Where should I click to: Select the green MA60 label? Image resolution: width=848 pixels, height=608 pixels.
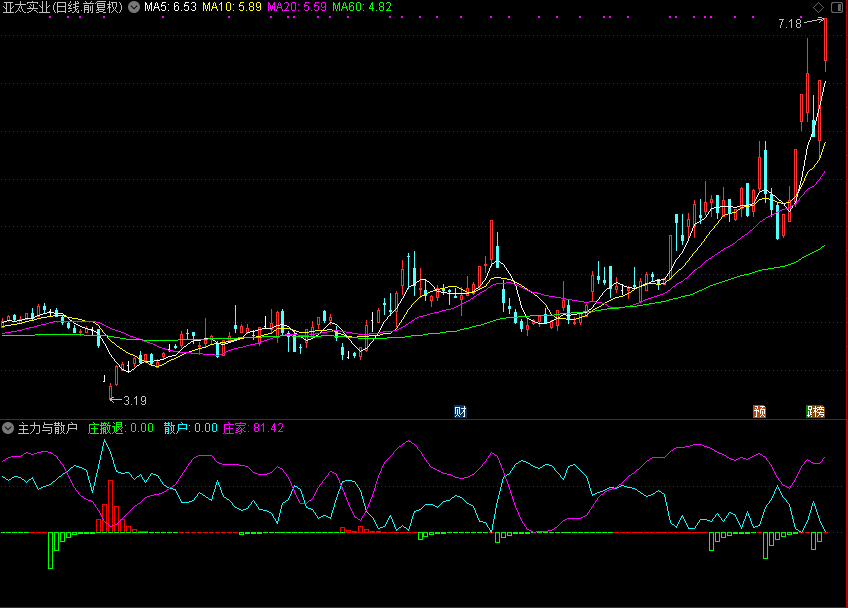[361, 7]
